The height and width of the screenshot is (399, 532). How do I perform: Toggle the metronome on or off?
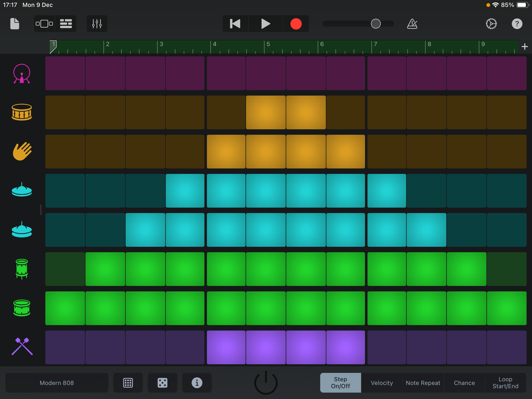[x=412, y=24]
